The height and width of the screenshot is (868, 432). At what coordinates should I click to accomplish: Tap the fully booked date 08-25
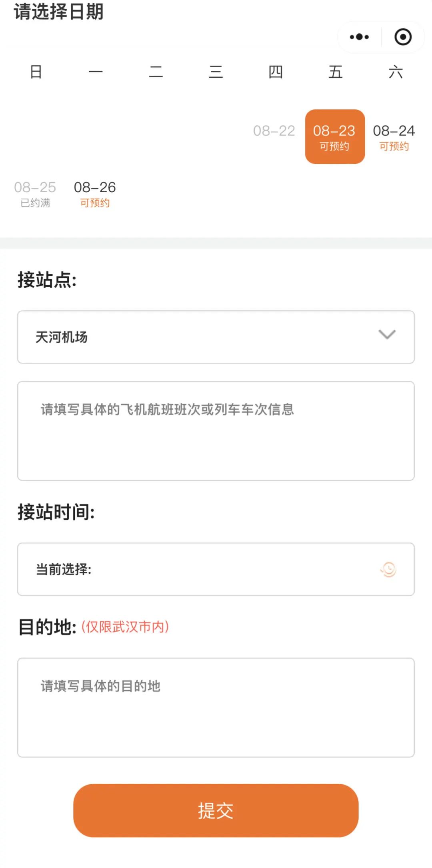click(x=35, y=193)
